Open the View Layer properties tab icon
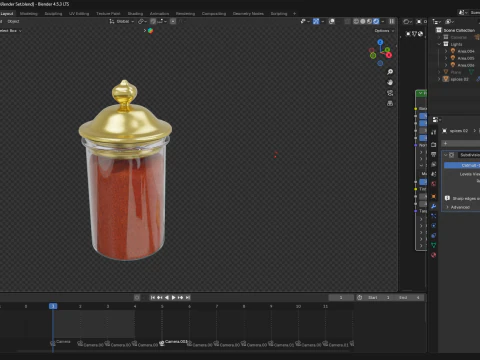This screenshot has width=480, height=360. (x=433, y=164)
